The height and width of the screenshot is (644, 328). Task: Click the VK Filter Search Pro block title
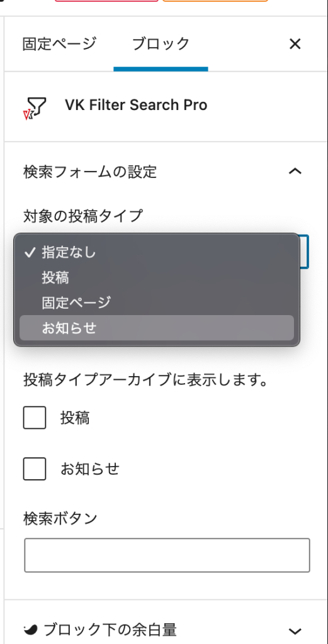[x=136, y=105]
